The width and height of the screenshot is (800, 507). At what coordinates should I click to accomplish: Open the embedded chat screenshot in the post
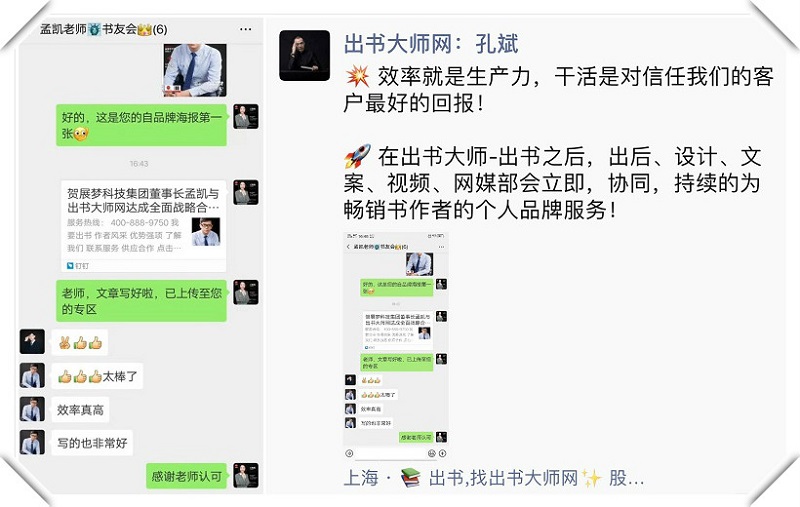pos(395,346)
